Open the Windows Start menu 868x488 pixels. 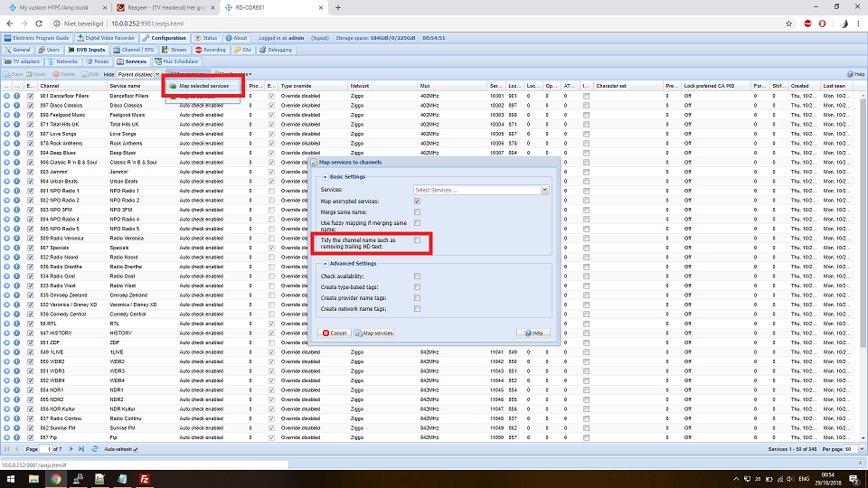tap(11, 479)
